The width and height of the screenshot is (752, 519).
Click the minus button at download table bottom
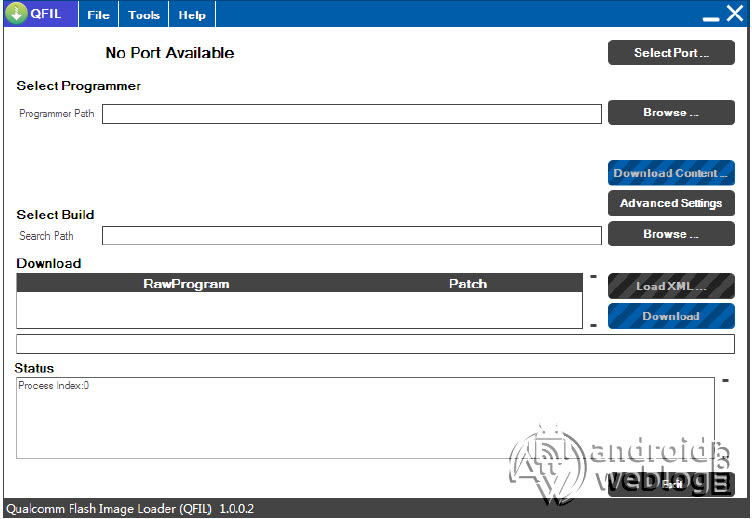click(x=593, y=324)
